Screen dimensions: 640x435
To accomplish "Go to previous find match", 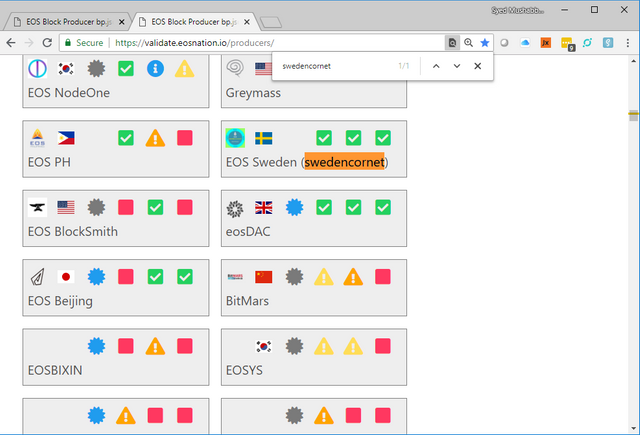I will point(436,66).
